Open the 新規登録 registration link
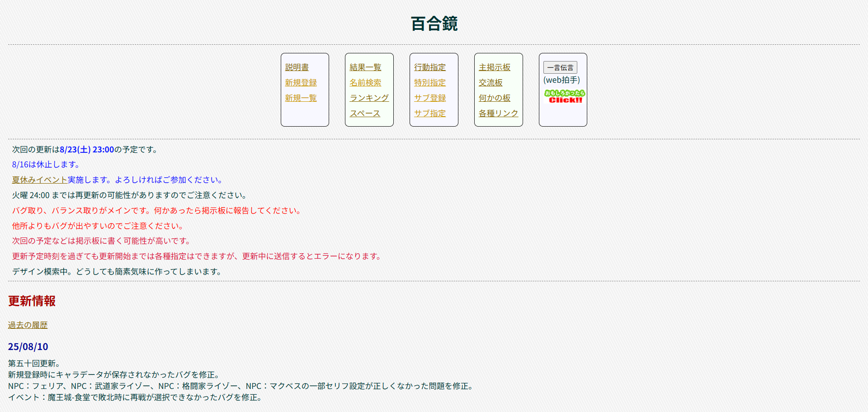The image size is (868, 412). [301, 83]
